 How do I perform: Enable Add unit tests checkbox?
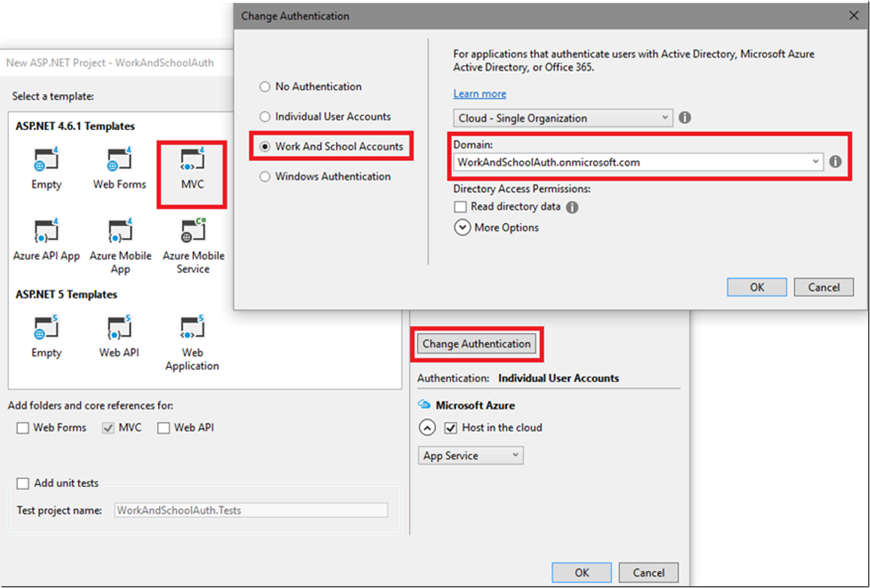point(23,483)
